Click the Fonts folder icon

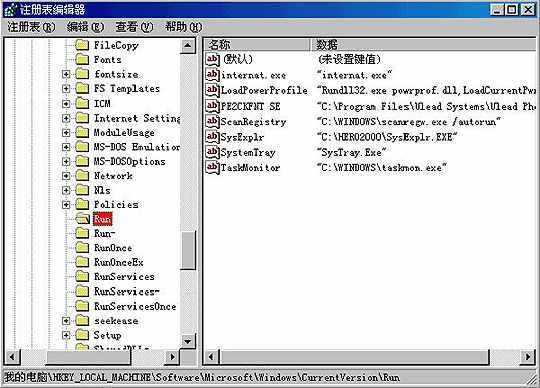point(82,59)
